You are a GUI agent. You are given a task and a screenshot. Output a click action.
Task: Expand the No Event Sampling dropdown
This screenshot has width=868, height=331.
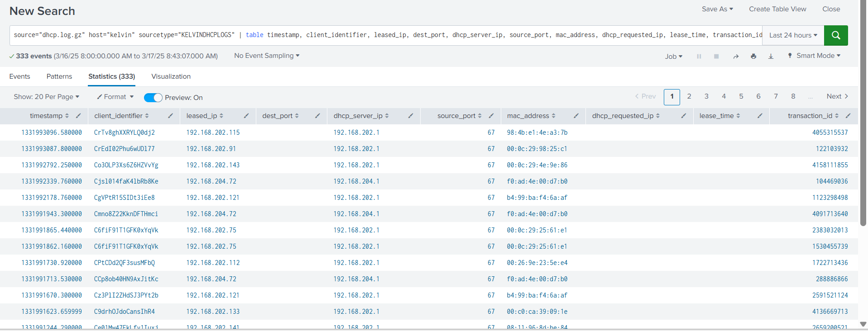[x=267, y=56]
